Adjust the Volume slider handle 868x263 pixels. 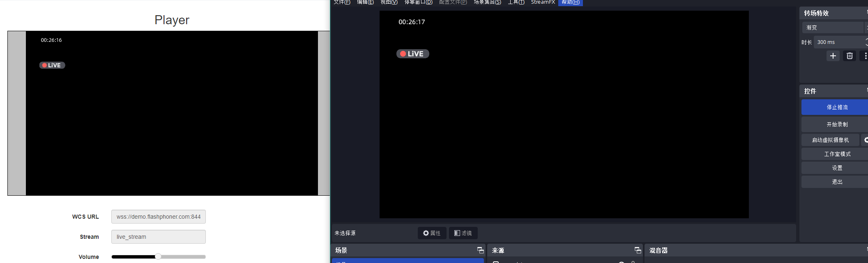tap(158, 256)
